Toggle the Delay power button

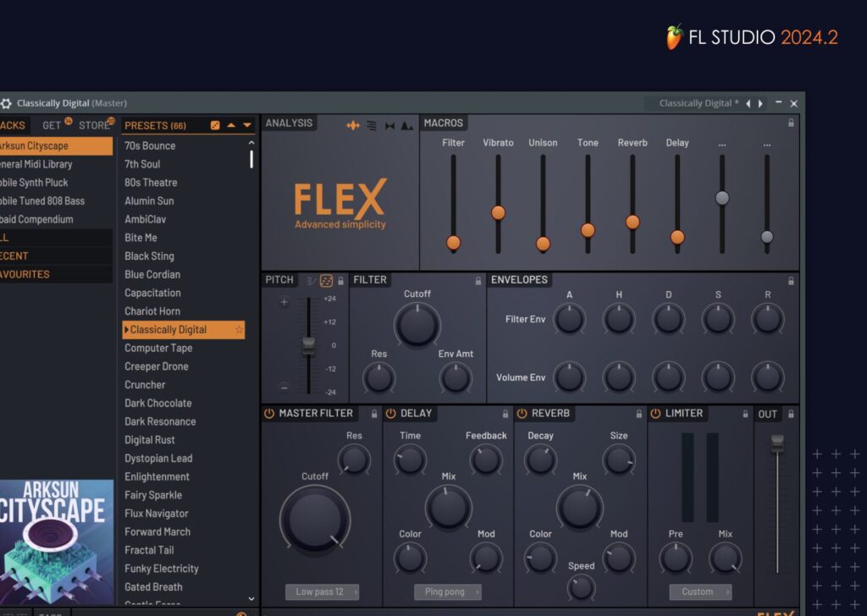point(391,414)
